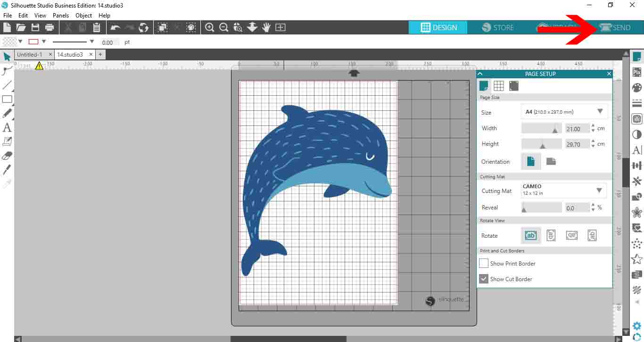The height and width of the screenshot is (342, 644).
Task: Toggle Show Print Border checkbox
Action: 484,263
